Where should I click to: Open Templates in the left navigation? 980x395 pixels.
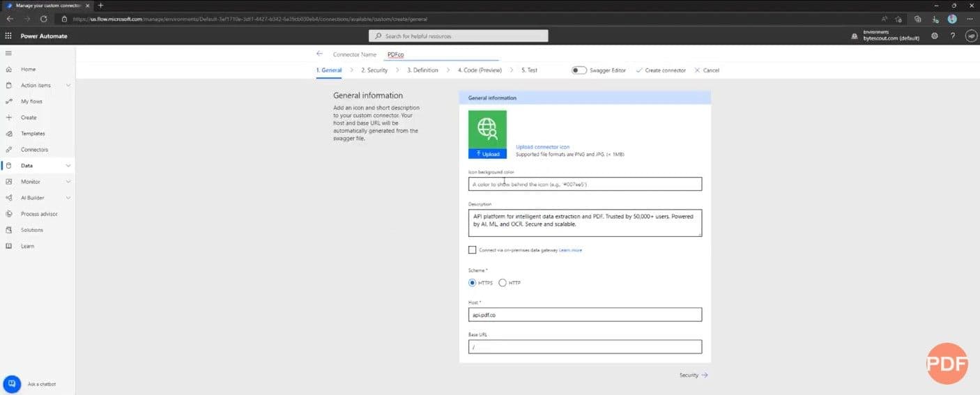click(x=32, y=134)
